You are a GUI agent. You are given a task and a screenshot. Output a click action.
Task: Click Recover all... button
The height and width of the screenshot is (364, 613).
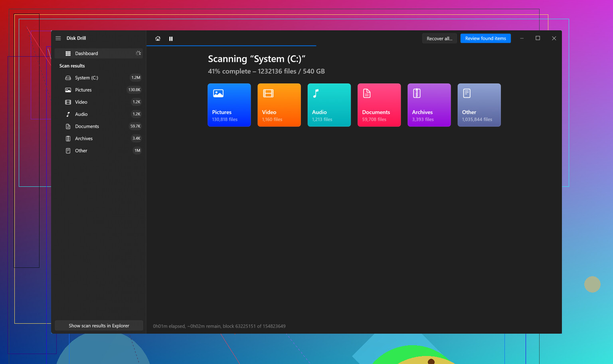(439, 39)
